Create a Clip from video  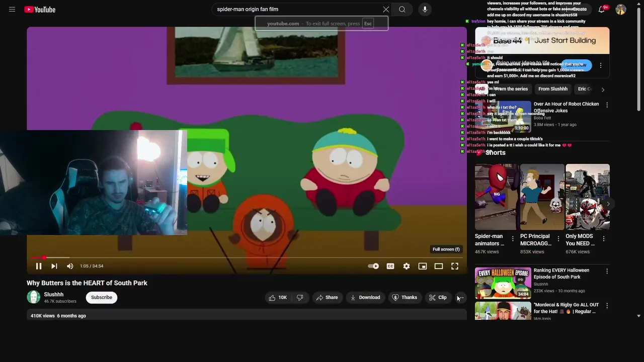pyautogui.click(x=438, y=298)
